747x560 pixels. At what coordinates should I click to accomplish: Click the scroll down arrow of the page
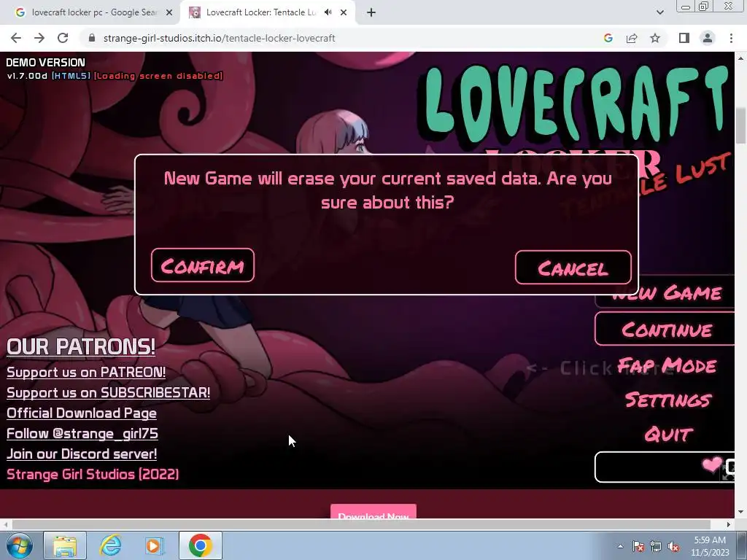coord(740,512)
